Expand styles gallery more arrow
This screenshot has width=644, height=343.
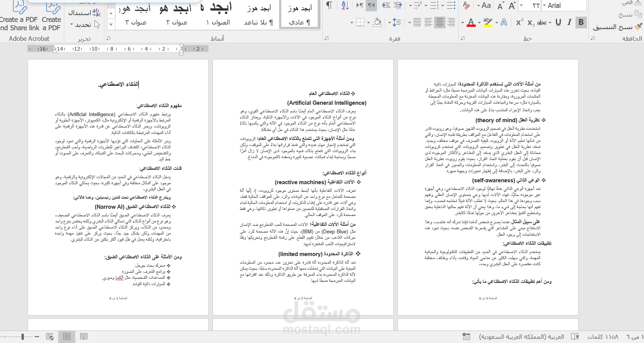(111, 24)
